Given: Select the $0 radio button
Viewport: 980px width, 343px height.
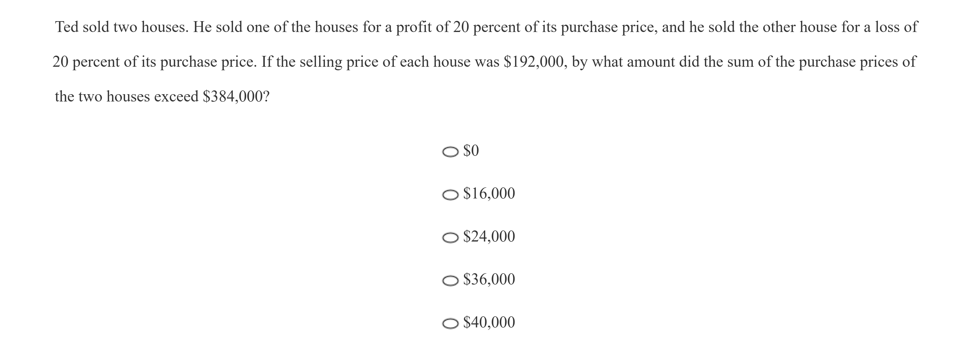Looking at the screenshot, I should [x=450, y=152].
